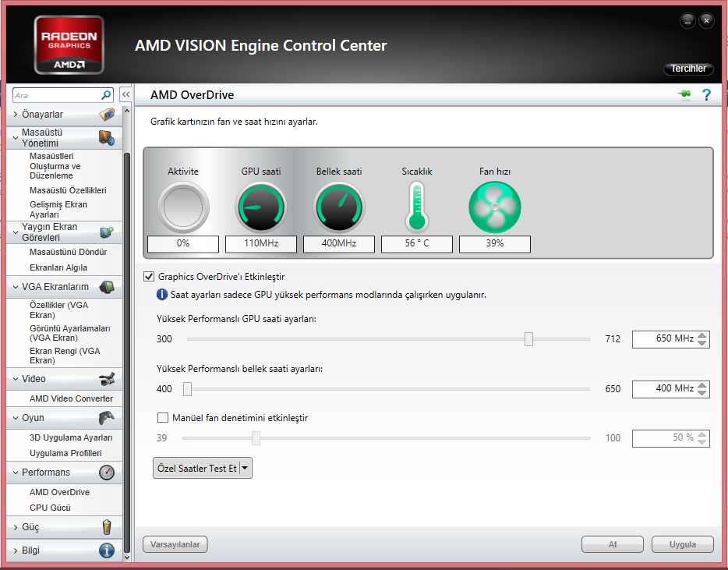The width and height of the screenshot is (728, 570).
Task: Collapse the Masaüstü Yönetimi section
Action: (x=16, y=138)
